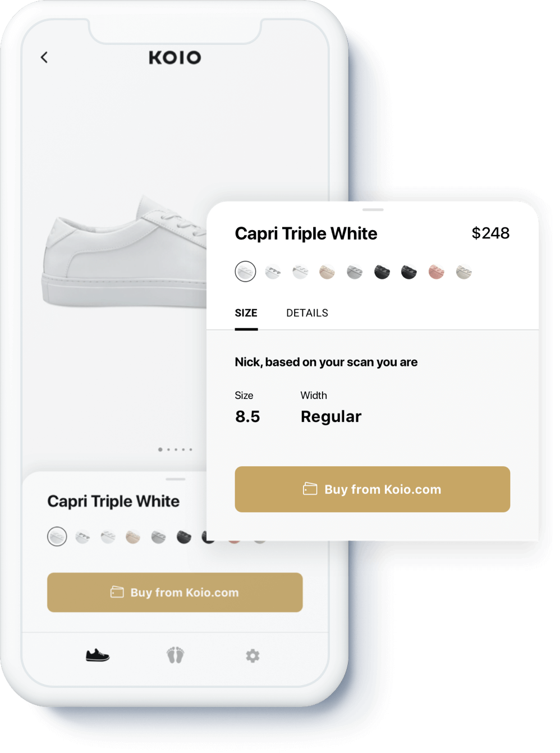This screenshot has height=753, width=560.
Task: Pick gray shoe swatch on phone screen
Action: pos(158,538)
